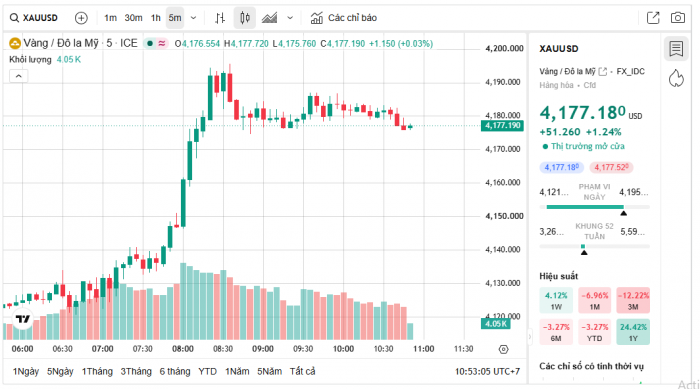Select the area chart style icon

point(269,18)
